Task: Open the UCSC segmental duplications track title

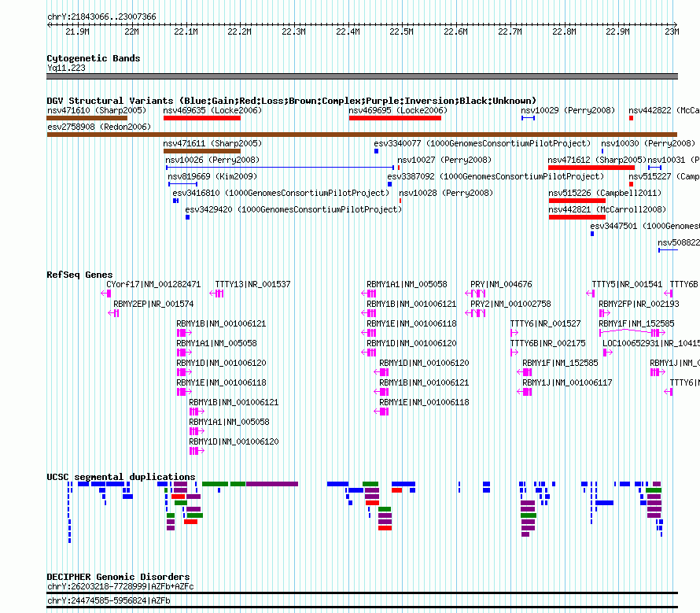Action: (121, 477)
